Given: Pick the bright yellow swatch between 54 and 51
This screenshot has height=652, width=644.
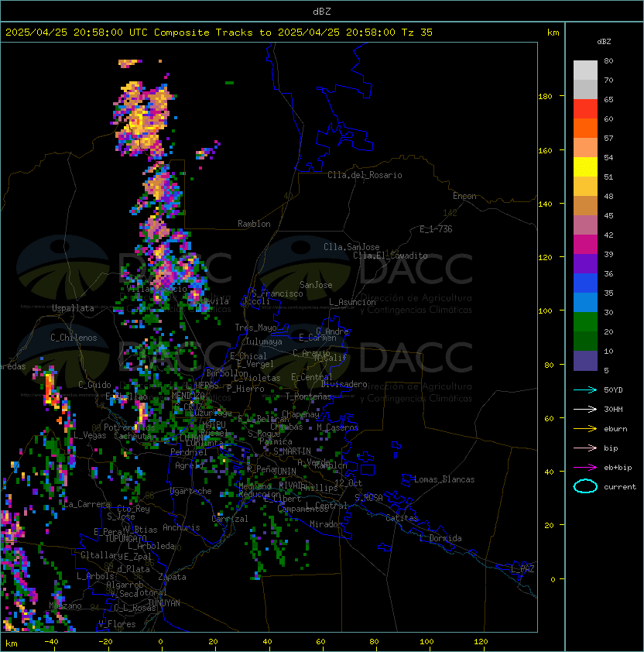Looking at the screenshot, I should (x=585, y=166).
